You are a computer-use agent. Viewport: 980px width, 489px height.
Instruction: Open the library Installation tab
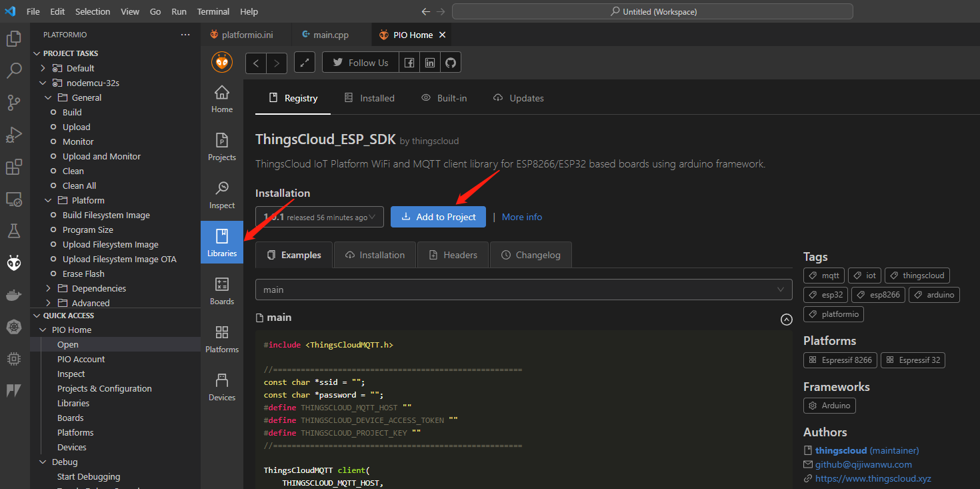tap(375, 255)
